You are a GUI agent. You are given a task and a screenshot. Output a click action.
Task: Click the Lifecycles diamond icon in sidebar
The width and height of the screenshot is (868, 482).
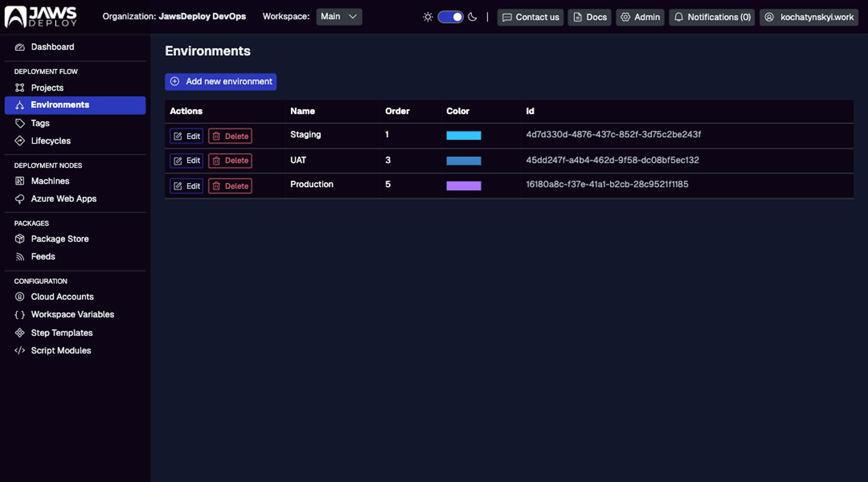tap(19, 141)
